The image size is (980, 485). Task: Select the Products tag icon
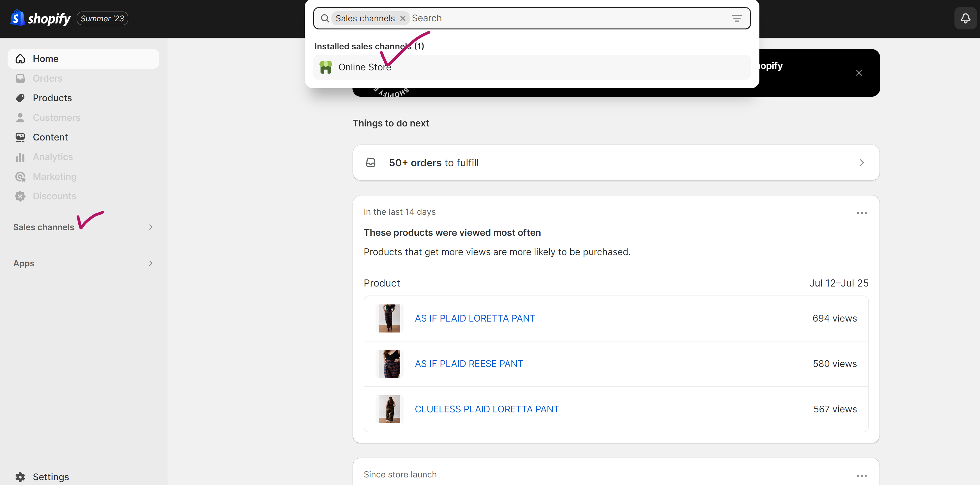pos(20,98)
